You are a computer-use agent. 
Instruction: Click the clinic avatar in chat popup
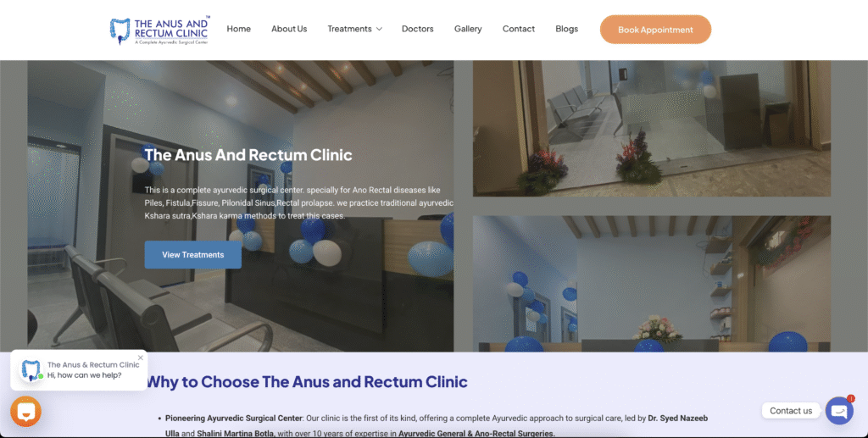click(x=31, y=370)
